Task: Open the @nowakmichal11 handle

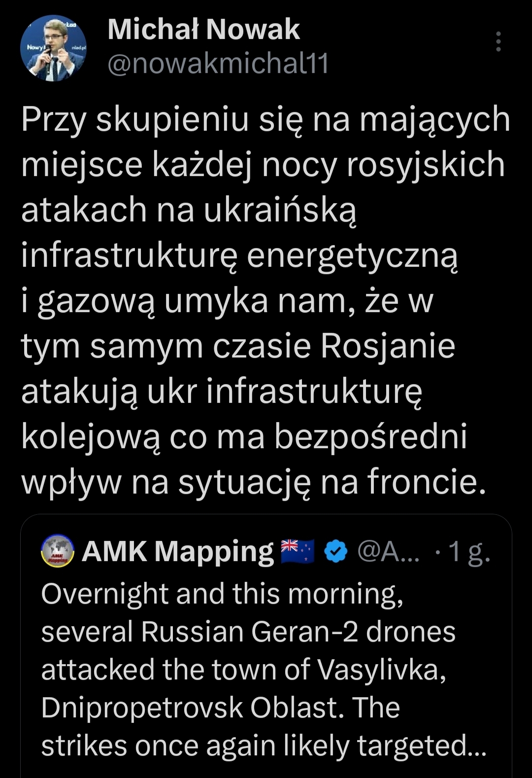Action: [218, 64]
